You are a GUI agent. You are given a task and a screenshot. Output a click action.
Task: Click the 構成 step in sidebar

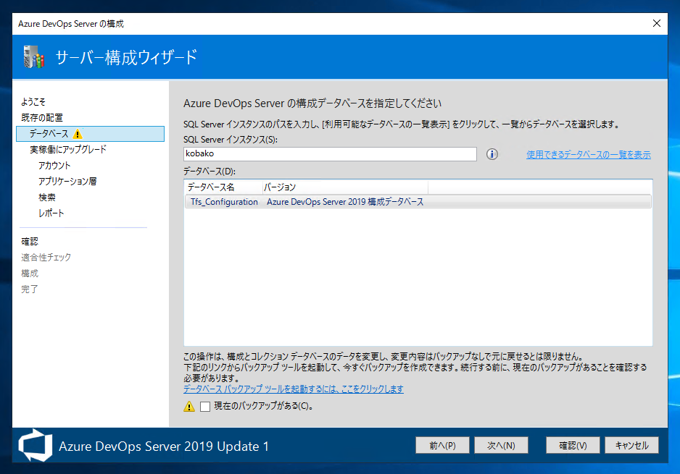point(30,273)
